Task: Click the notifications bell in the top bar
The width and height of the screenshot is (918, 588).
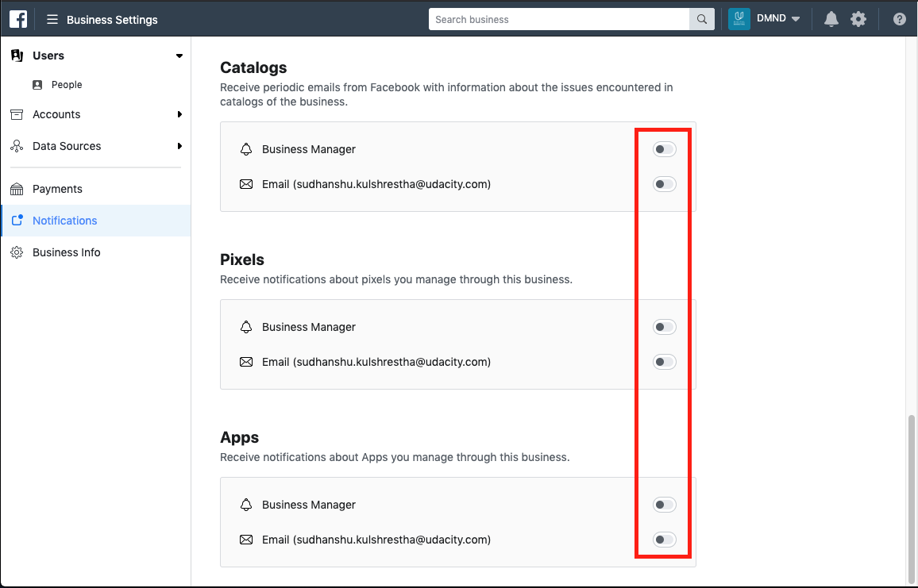Action: [831, 18]
